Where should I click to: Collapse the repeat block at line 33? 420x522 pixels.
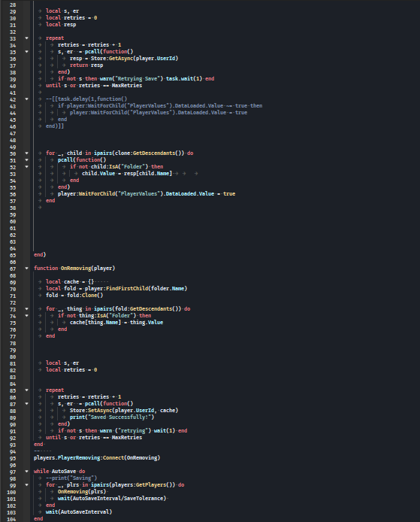[x=26, y=38]
